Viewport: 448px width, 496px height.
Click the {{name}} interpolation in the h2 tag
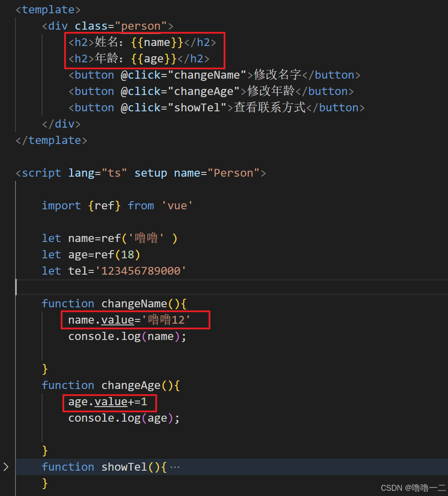click(156, 42)
